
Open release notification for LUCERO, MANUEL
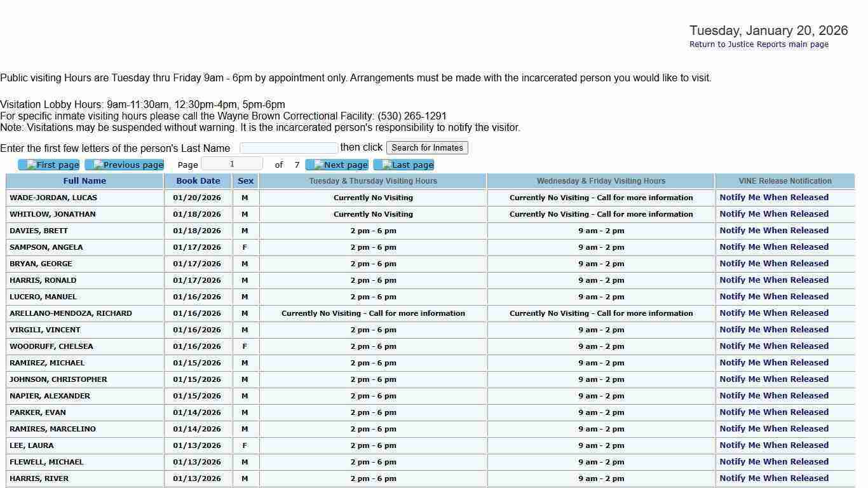(x=774, y=297)
